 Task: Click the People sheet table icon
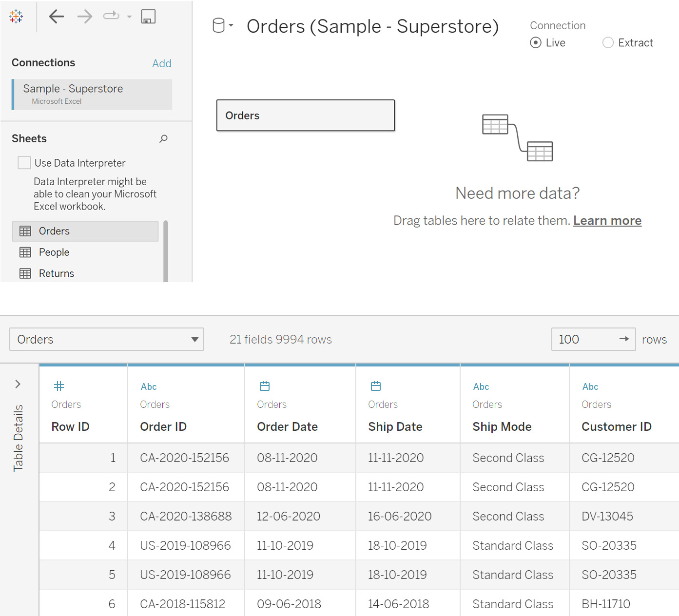click(x=25, y=252)
